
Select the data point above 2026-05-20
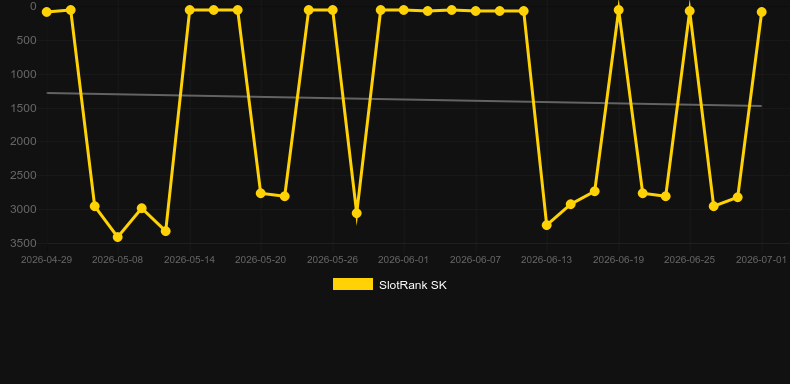coord(261,193)
